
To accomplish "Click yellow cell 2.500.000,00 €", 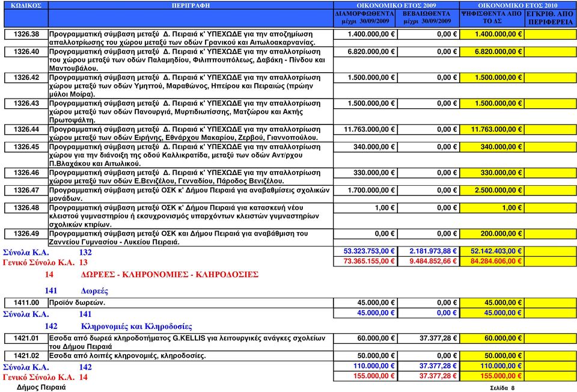I will (x=492, y=191).
